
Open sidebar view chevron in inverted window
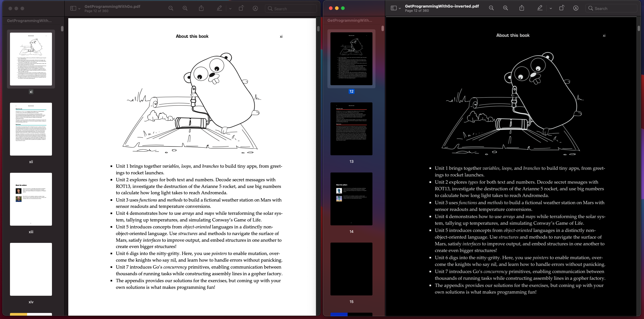tap(400, 8)
